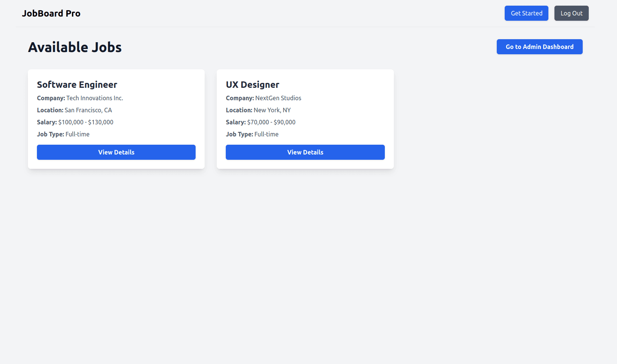Click the UX Designer job title
Screen dimensions: 617x364
click(253, 85)
